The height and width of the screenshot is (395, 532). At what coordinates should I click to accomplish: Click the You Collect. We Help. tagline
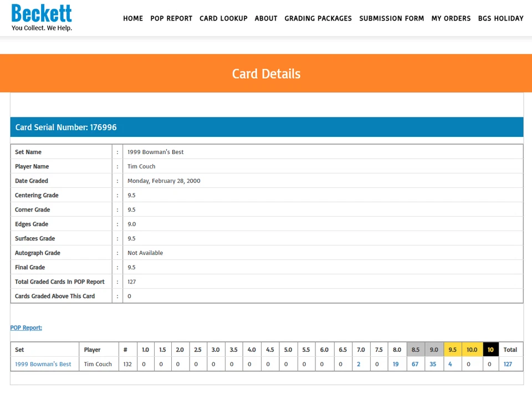tap(42, 28)
